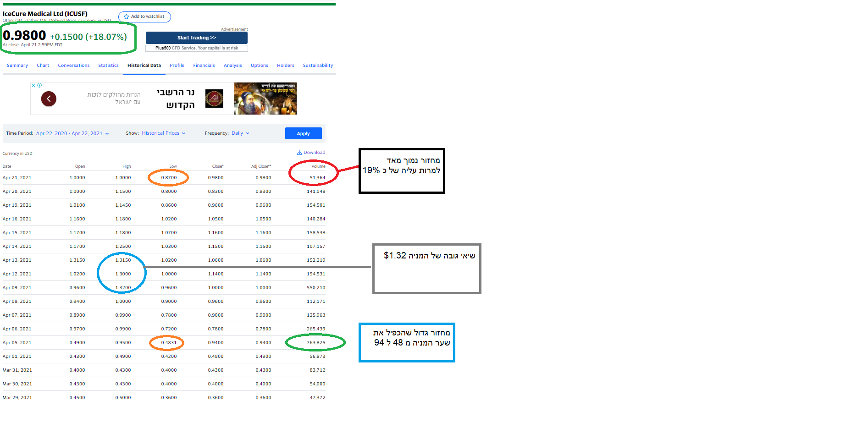Click the Apr 09, 2021 date cell
Viewport: 868px width, 428px height.
[17, 288]
